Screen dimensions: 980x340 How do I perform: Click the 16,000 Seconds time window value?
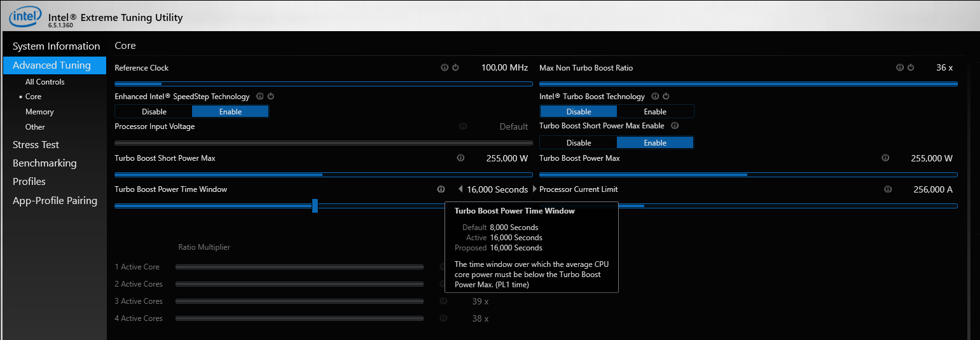[497, 189]
